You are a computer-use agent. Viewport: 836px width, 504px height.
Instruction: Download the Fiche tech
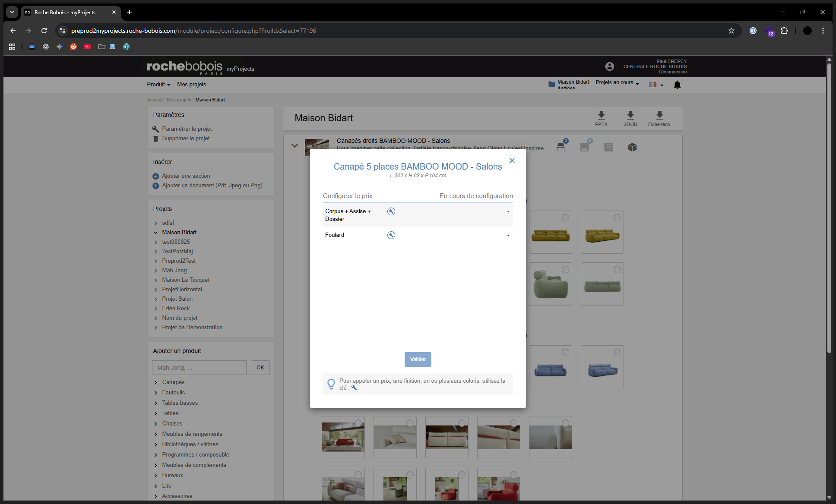pos(659,117)
